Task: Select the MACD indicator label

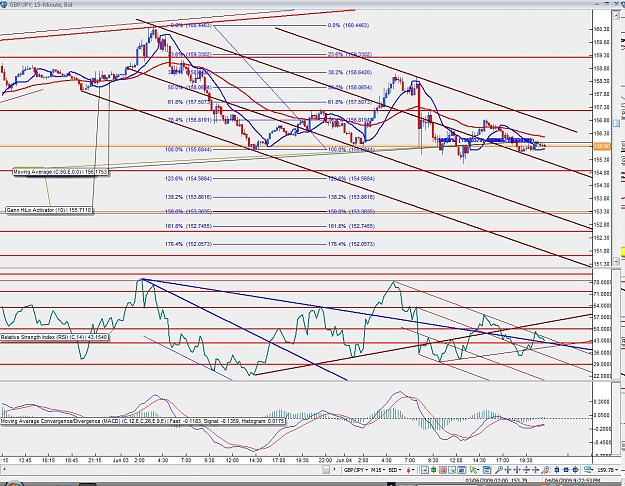Action: [x=143, y=421]
